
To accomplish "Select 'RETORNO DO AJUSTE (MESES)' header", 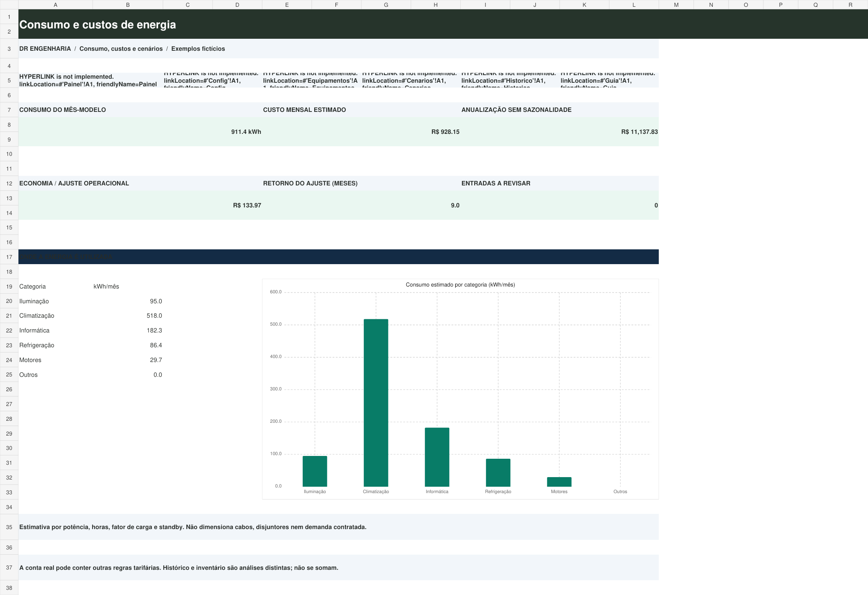I will [x=361, y=183].
